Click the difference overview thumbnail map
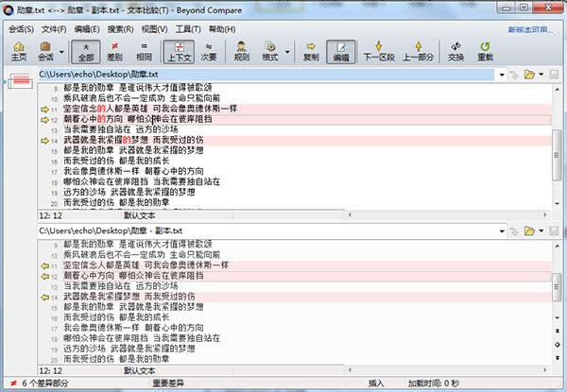This screenshot has height=392, width=567. point(20,81)
